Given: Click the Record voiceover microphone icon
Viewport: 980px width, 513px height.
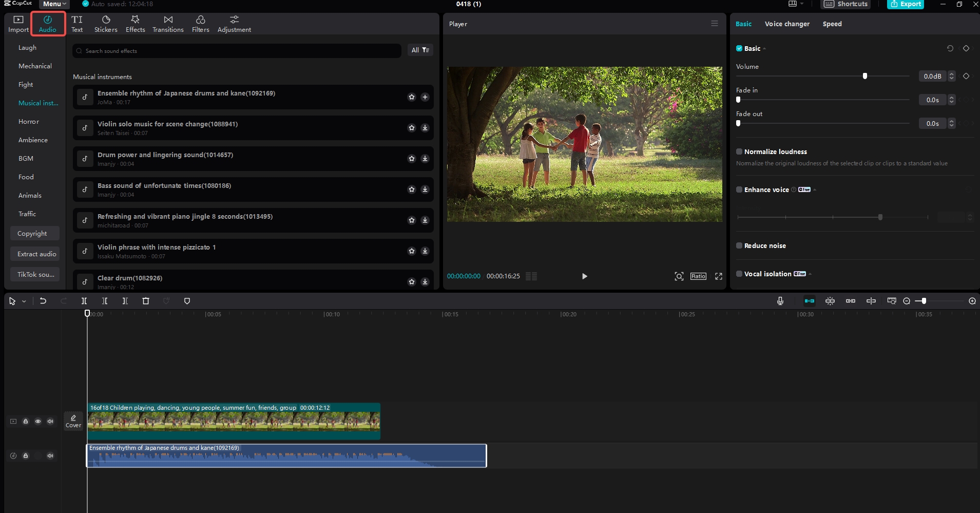Looking at the screenshot, I should [780, 301].
